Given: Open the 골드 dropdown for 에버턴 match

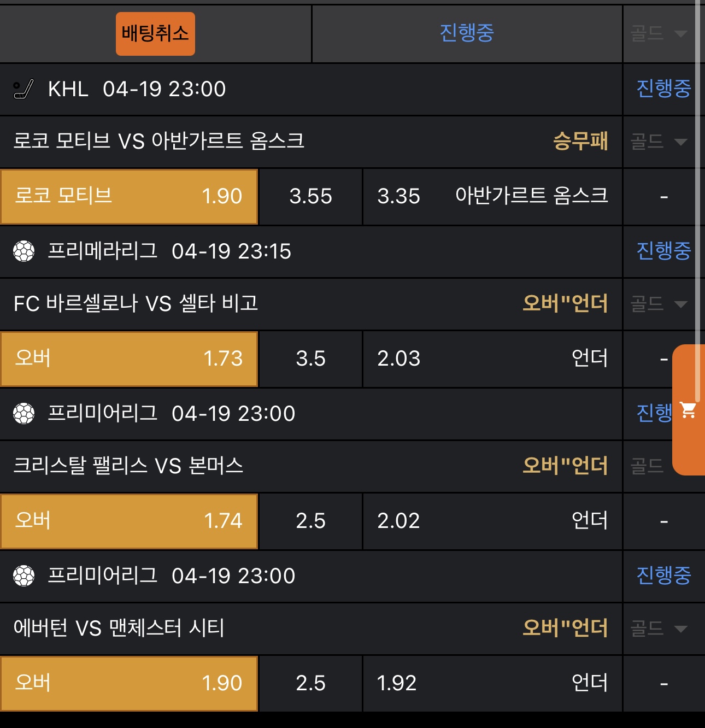Looking at the screenshot, I should pos(659,629).
